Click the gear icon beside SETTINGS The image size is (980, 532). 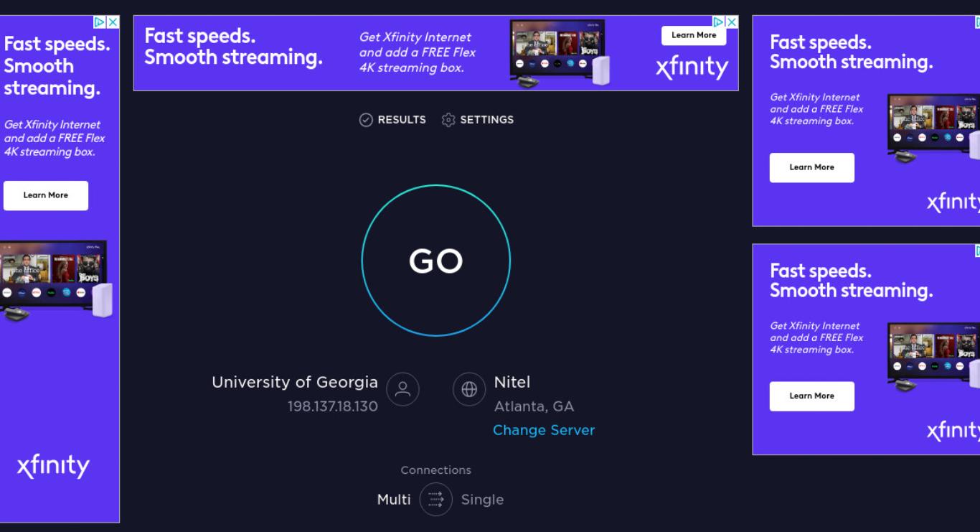[448, 120]
